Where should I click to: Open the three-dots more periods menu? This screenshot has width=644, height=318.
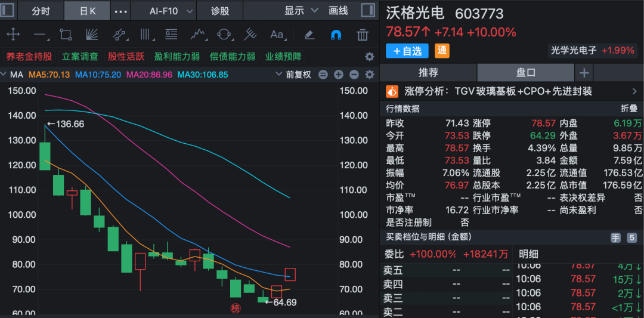[x=120, y=11]
